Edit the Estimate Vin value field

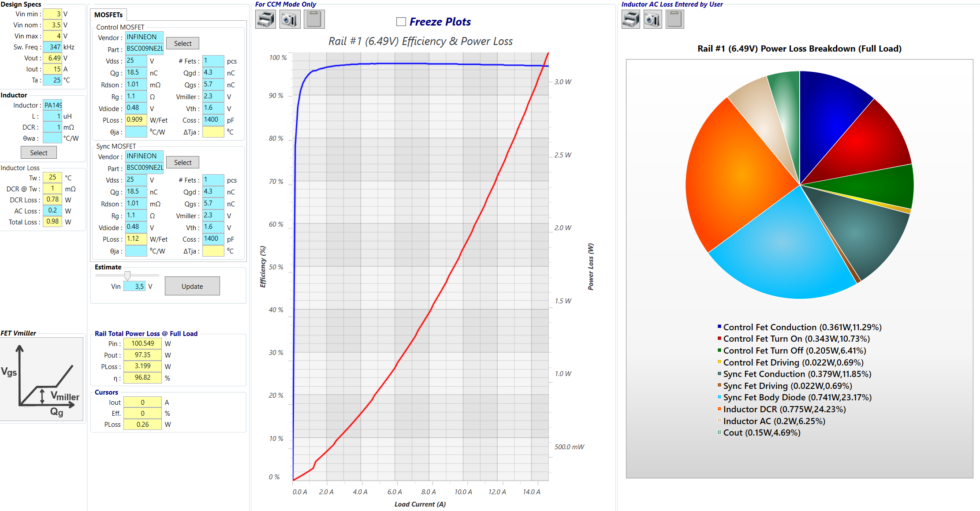pyautogui.click(x=134, y=286)
